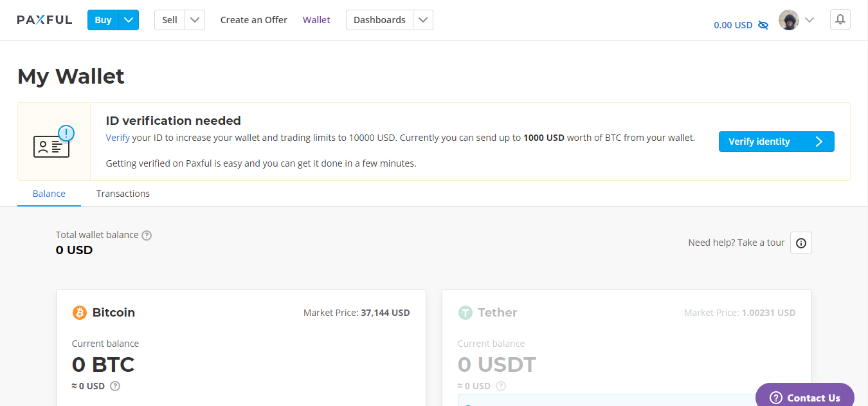The image size is (868, 406).
Task: Click the Tether coin icon
Action: click(x=465, y=313)
